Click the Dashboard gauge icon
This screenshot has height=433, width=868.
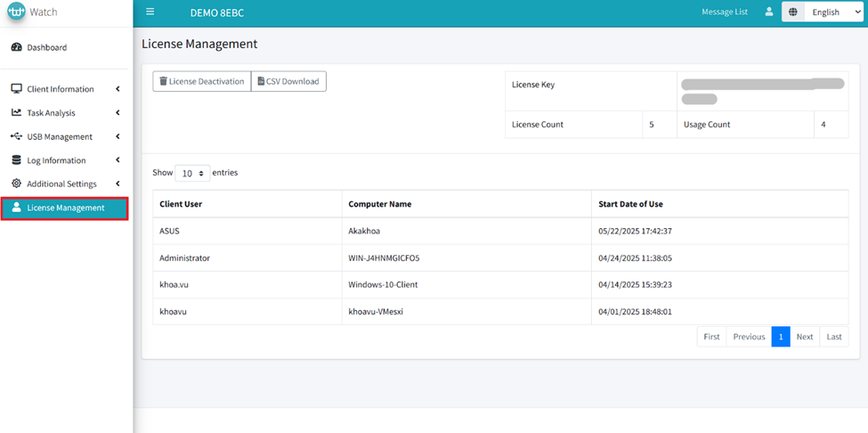pyautogui.click(x=16, y=47)
